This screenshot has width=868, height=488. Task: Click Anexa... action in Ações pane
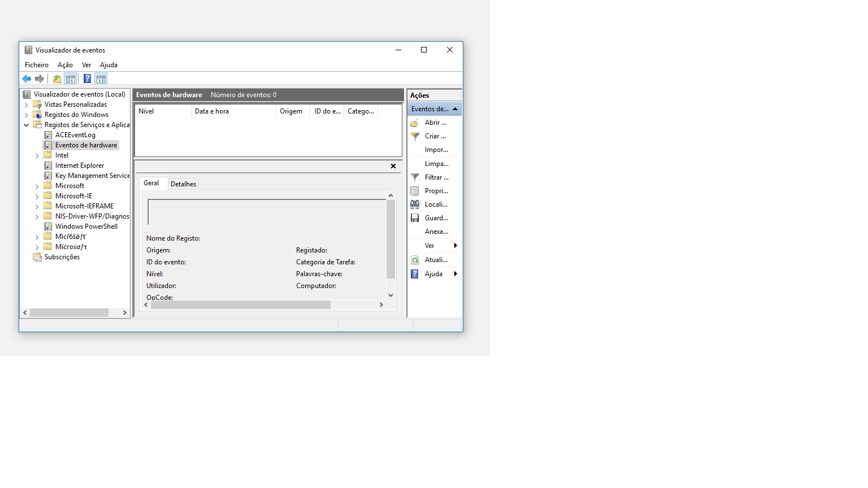tap(436, 232)
